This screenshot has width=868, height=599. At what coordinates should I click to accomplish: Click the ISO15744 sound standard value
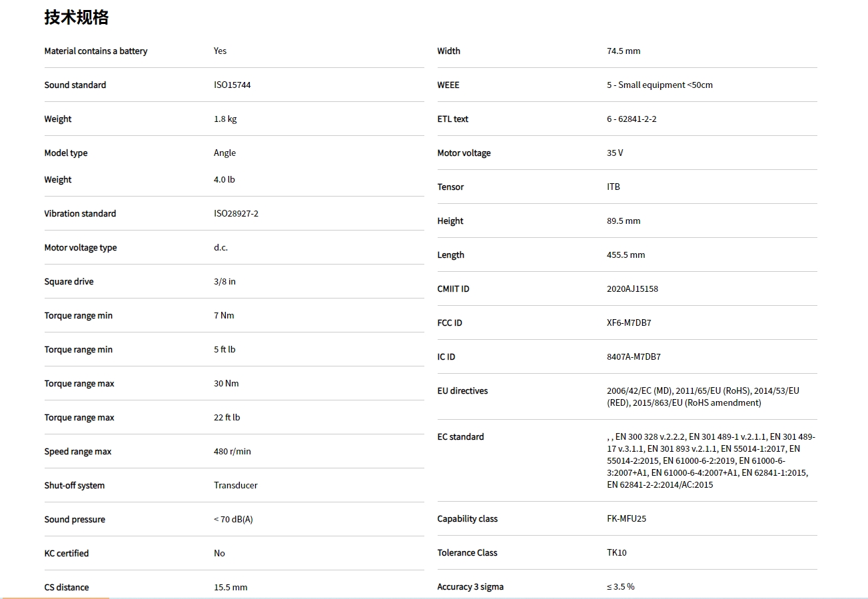coord(232,85)
